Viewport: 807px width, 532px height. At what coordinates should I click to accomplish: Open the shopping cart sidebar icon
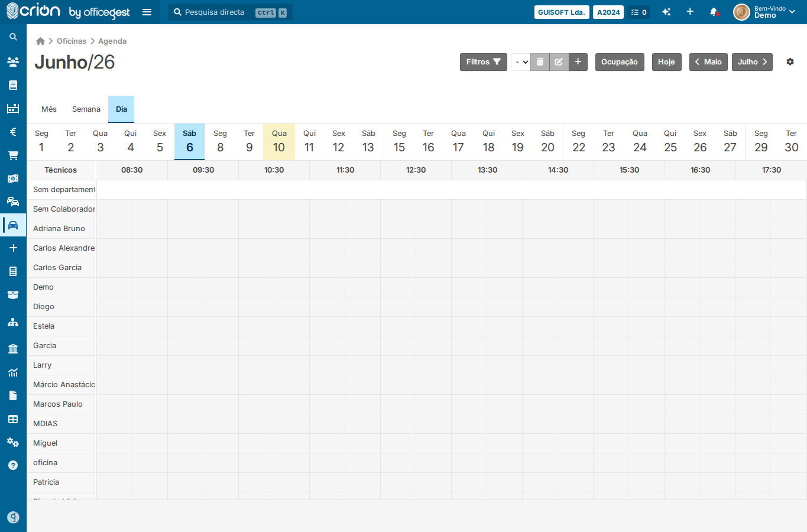[x=13, y=155]
